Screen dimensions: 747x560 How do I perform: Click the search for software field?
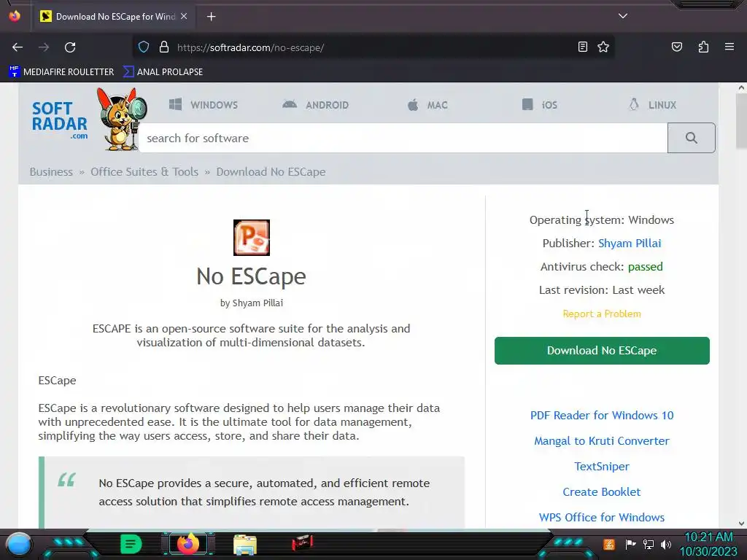(x=403, y=138)
